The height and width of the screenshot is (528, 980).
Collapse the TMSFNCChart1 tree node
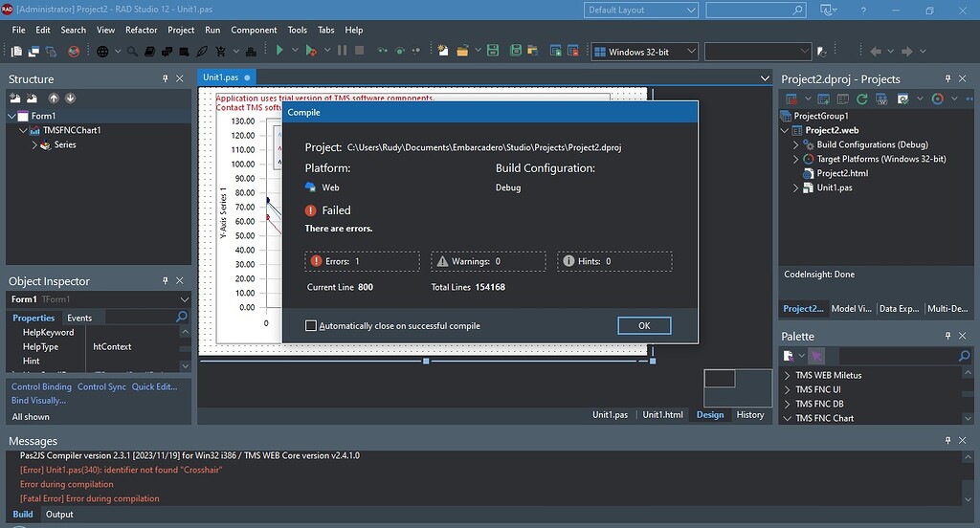(23, 130)
